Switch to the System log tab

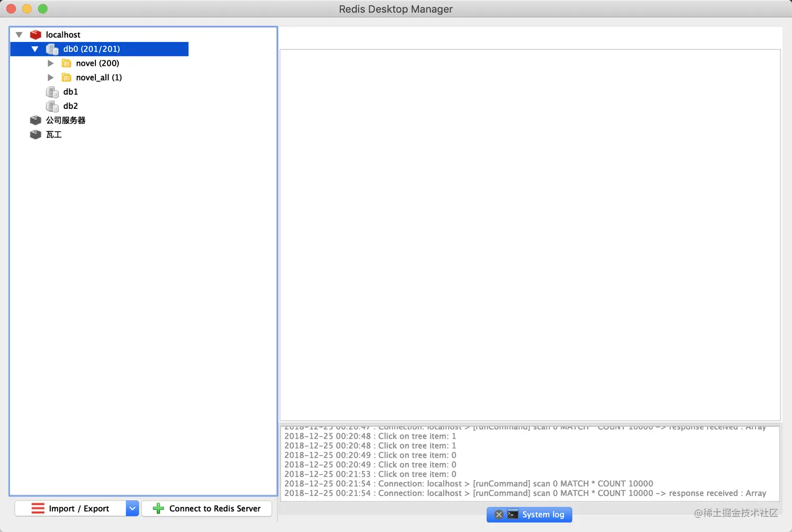point(530,515)
